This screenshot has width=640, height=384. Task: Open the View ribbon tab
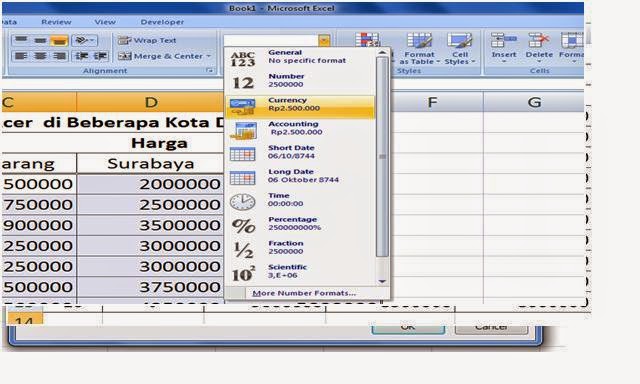(x=105, y=22)
